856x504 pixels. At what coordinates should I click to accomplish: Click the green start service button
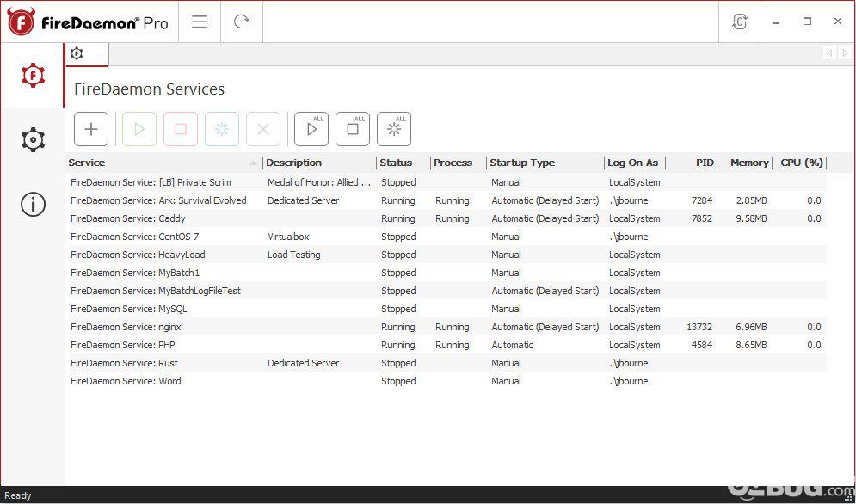(139, 129)
